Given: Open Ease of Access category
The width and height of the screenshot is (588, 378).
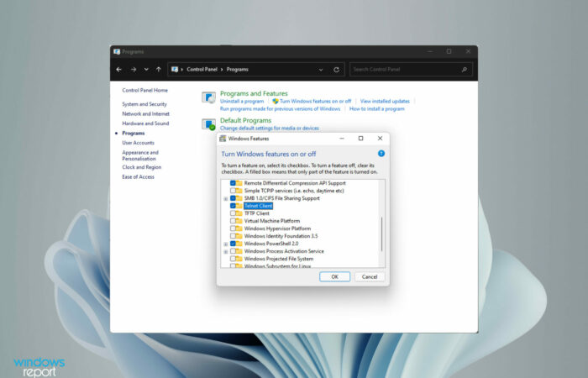Looking at the screenshot, I should pyautogui.click(x=138, y=177).
